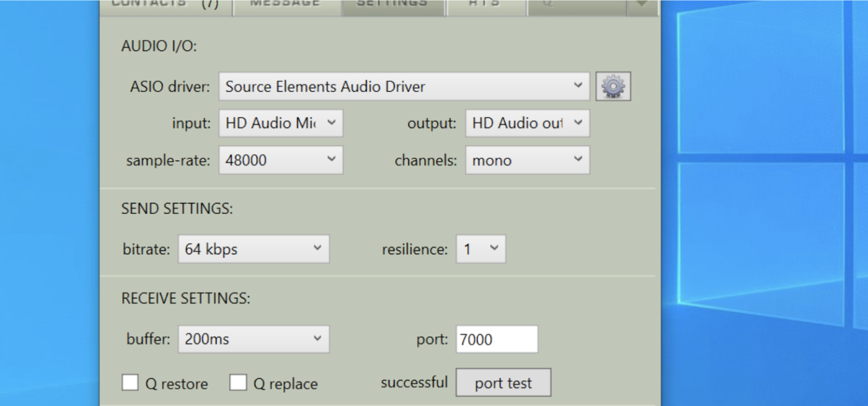
Task: Go to the RTS tab
Action: (x=485, y=5)
